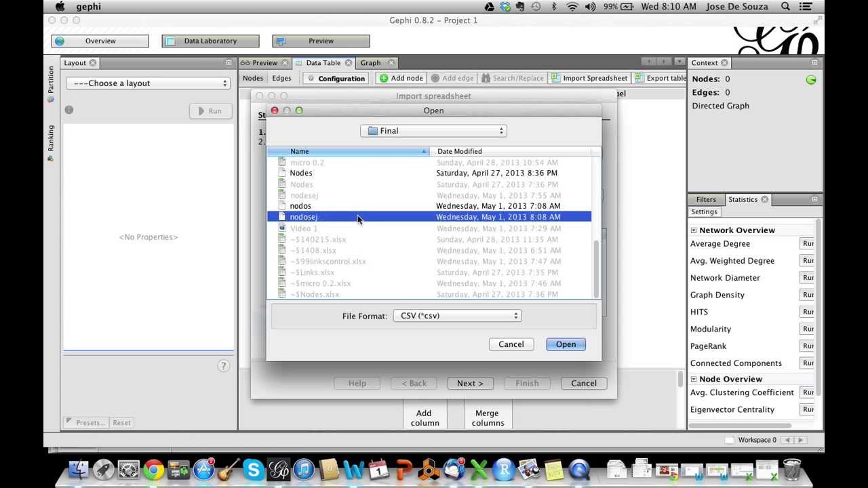
Task: Click the volume icon in menu bar
Action: 590,7
